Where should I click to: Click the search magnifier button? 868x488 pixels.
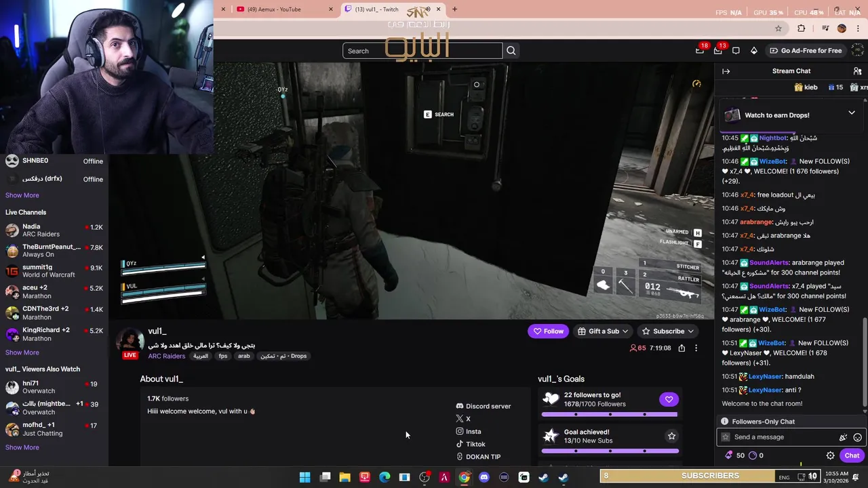point(511,51)
